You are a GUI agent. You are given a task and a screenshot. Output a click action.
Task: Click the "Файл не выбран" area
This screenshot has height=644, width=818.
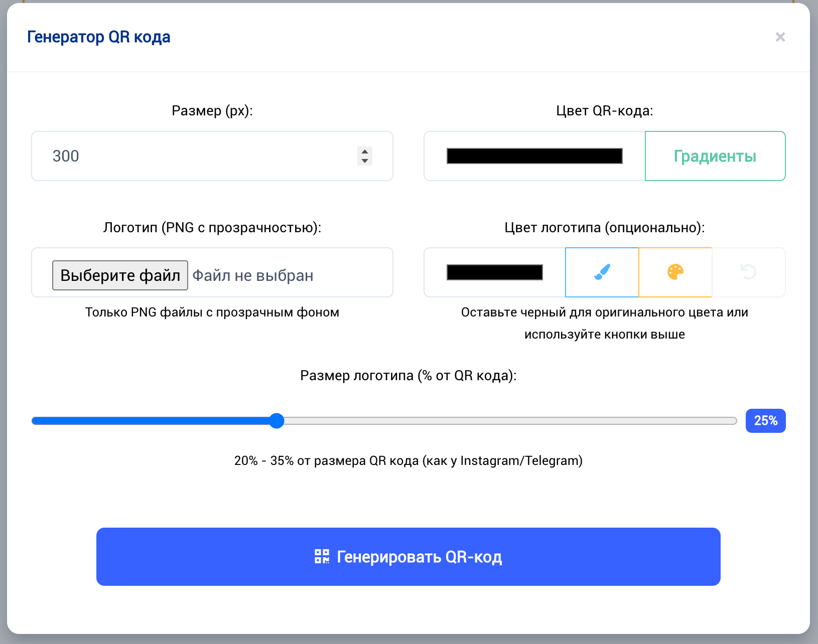pyautogui.click(x=253, y=275)
